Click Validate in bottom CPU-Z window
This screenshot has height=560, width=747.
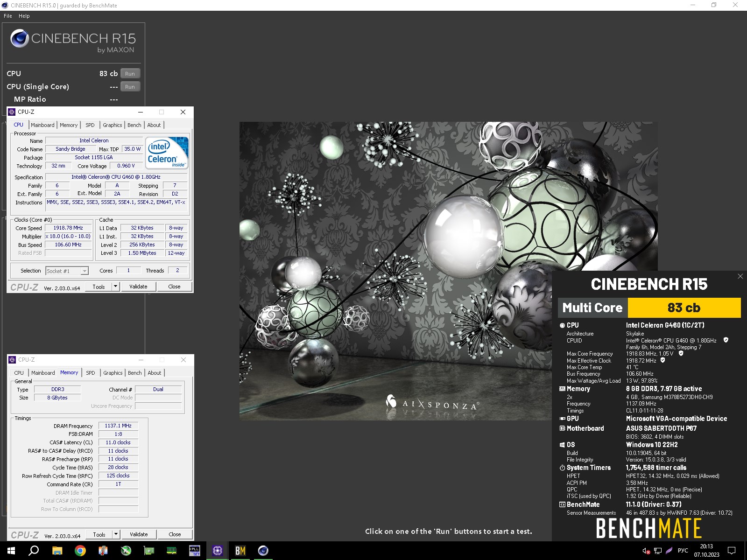[x=139, y=534]
